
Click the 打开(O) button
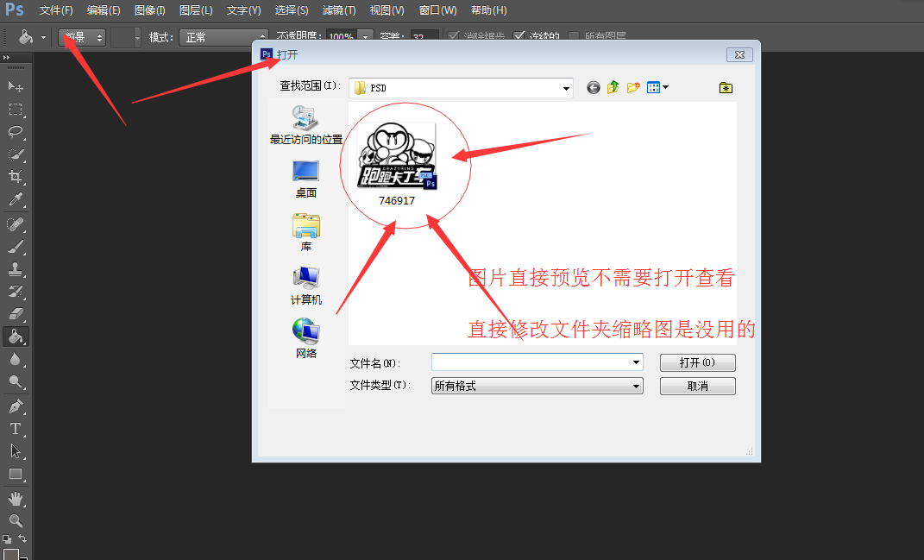pyautogui.click(x=698, y=362)
